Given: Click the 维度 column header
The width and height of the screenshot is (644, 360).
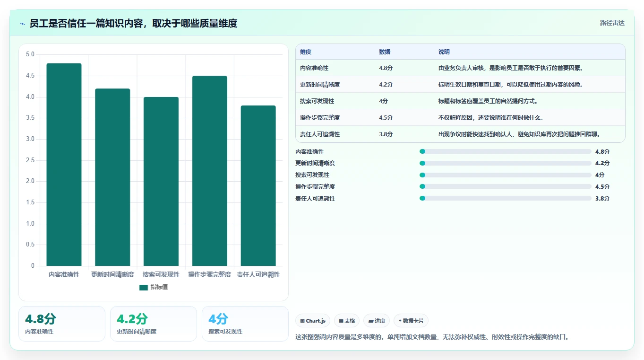Looking at the screenshot, I should click(x=306, y=52).
